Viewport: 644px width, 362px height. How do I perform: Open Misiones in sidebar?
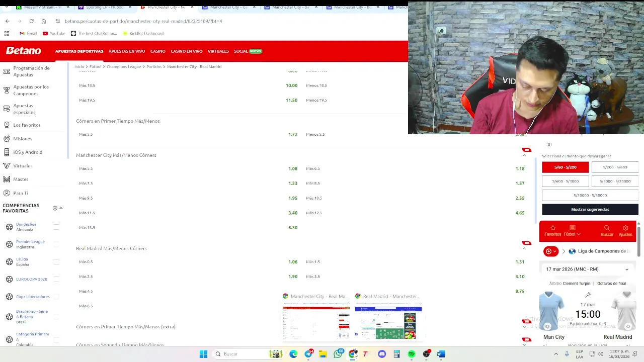point(19,139)
